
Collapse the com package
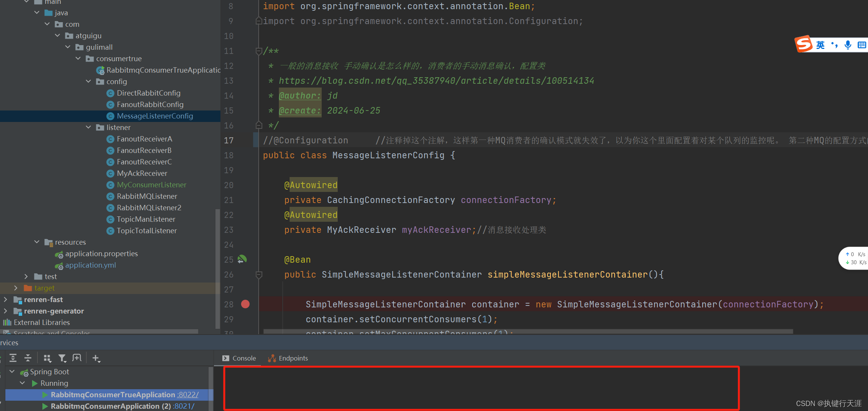coord(47,24)
